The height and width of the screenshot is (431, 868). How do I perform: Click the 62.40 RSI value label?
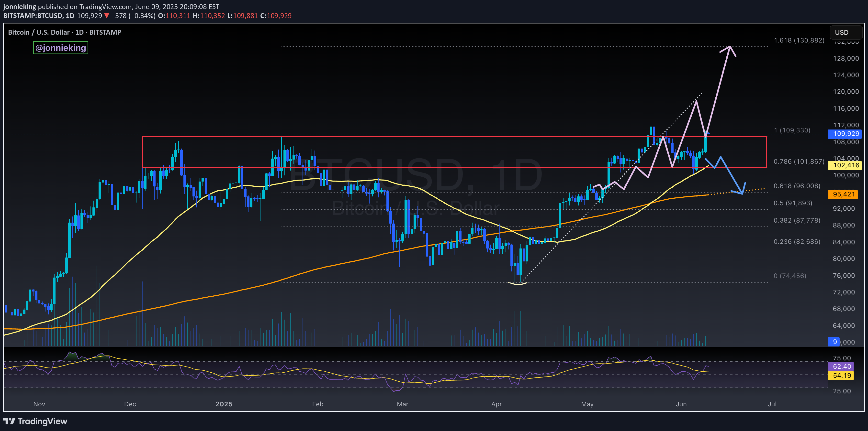click(x=841, y=366)
